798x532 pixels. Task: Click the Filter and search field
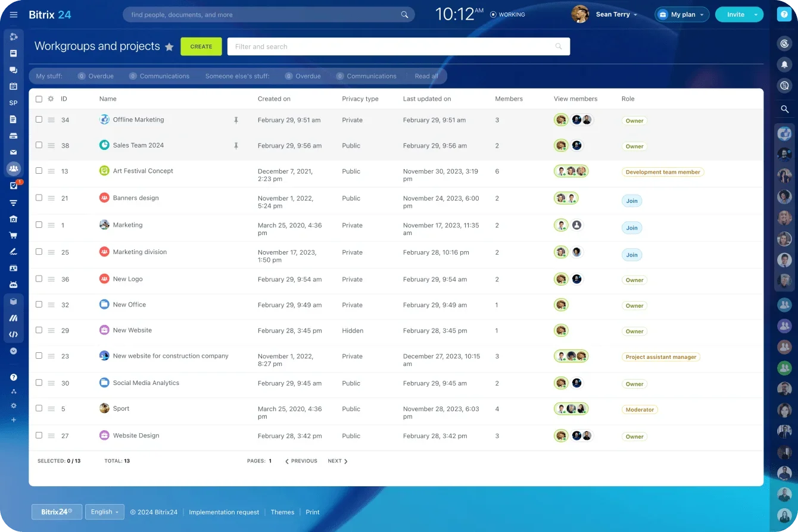[393, 46]
